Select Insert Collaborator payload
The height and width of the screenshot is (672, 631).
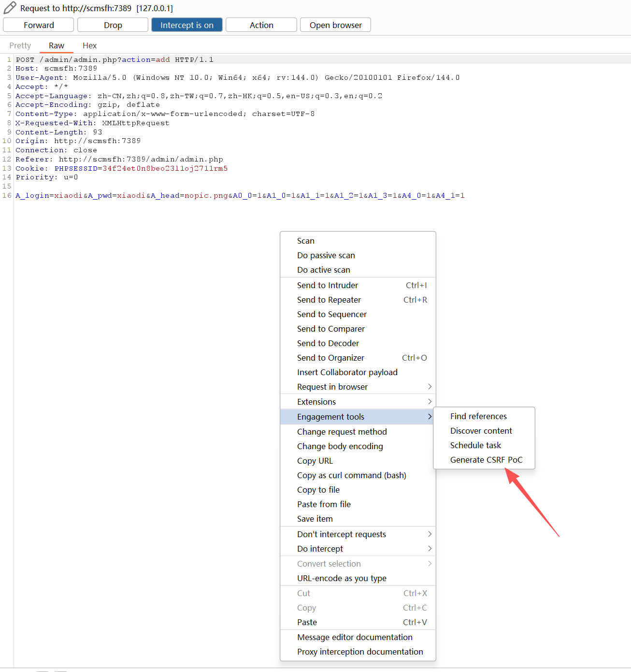(x=358, y=372)
